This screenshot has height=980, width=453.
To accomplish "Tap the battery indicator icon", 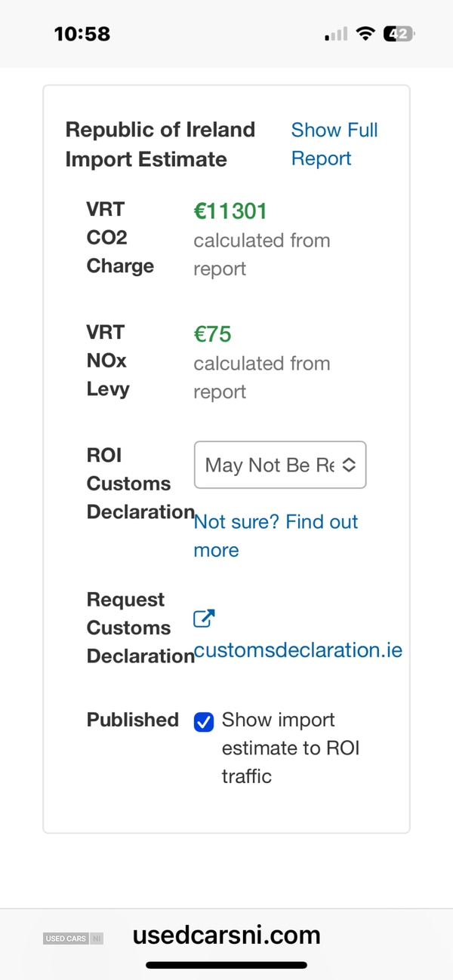I will tap(399, 34).
